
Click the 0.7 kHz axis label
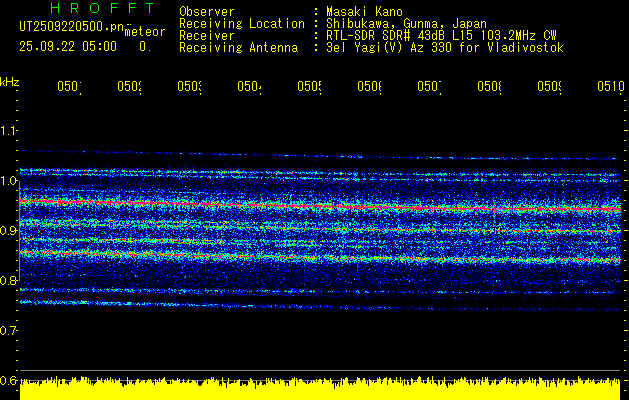[x=9, y=330]
